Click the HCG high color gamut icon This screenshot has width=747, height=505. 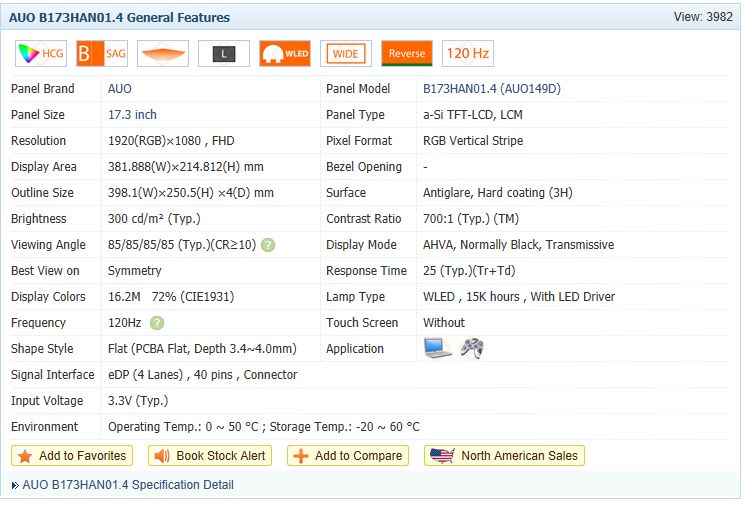click(41, 53)
